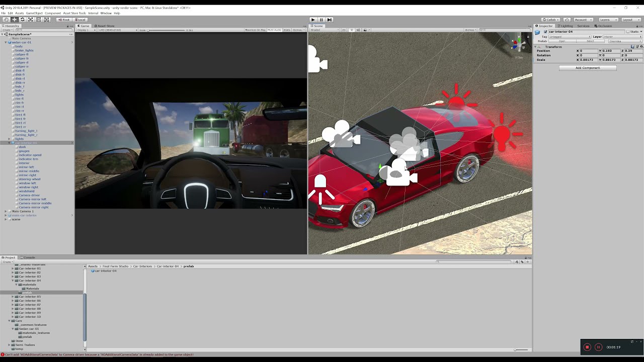This screenshot has width=644, height=362.
Task: Pause the screen recording
Action: 598,347
